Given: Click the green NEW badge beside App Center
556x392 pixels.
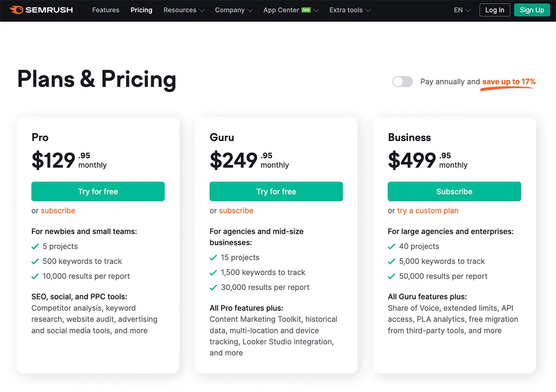Looking at the screenshot, I should [x=306, y=10].
